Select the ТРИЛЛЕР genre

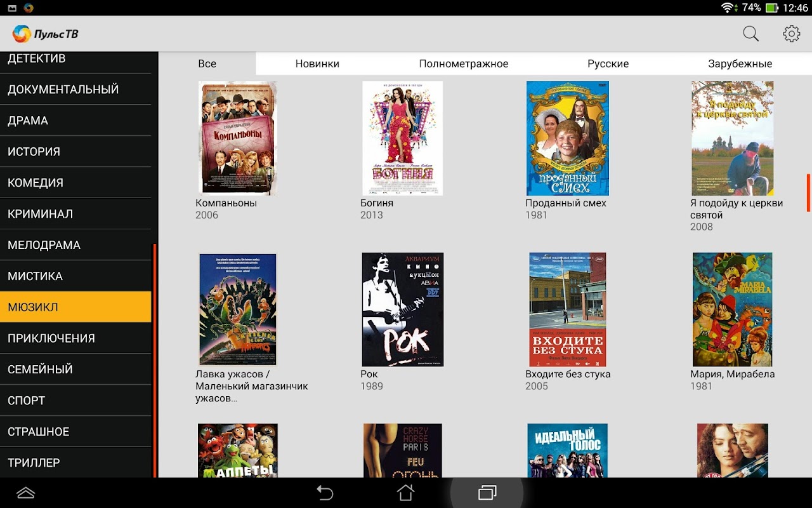[75, 462]
